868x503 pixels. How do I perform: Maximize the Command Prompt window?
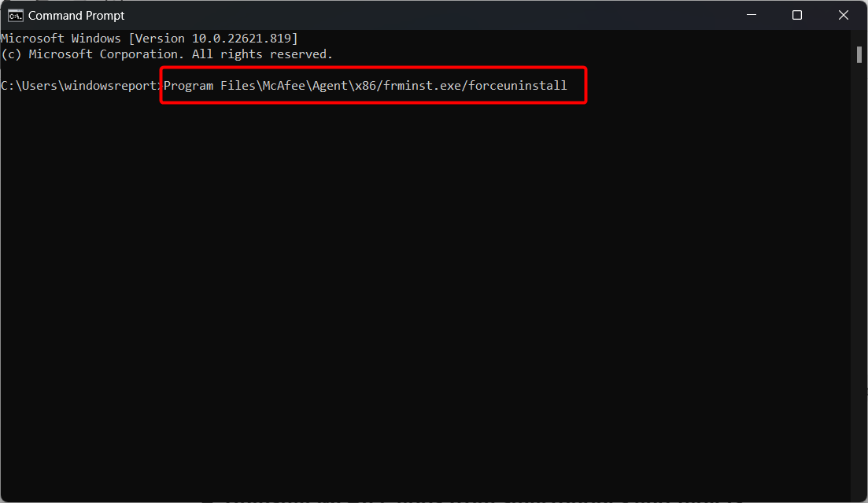tap(797, 15)
